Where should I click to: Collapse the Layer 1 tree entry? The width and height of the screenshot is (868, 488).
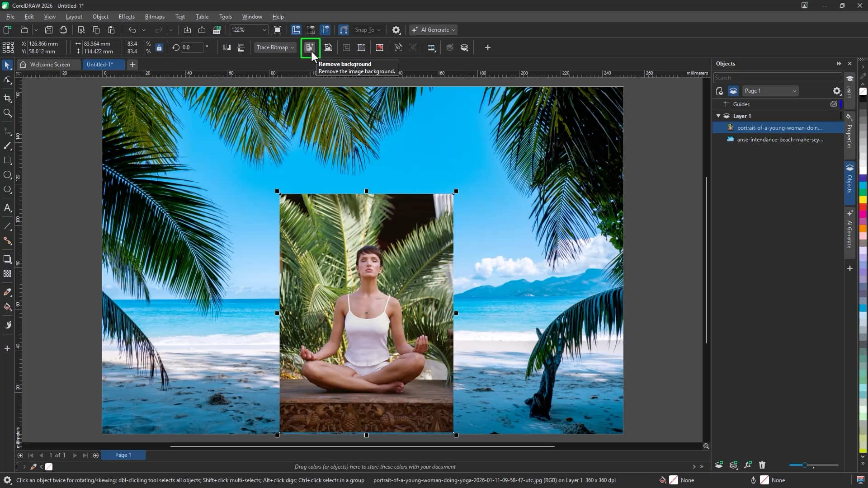(718, 116)
